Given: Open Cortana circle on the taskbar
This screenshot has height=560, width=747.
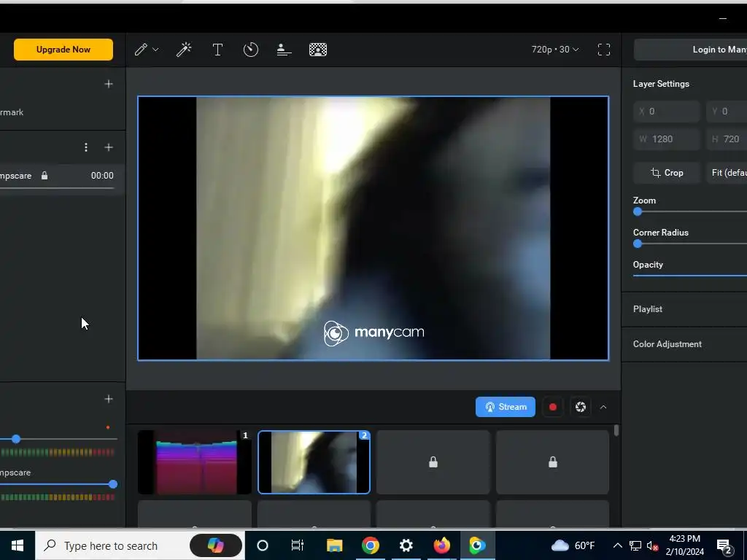Looking at the screenshot, I should 262,545.
